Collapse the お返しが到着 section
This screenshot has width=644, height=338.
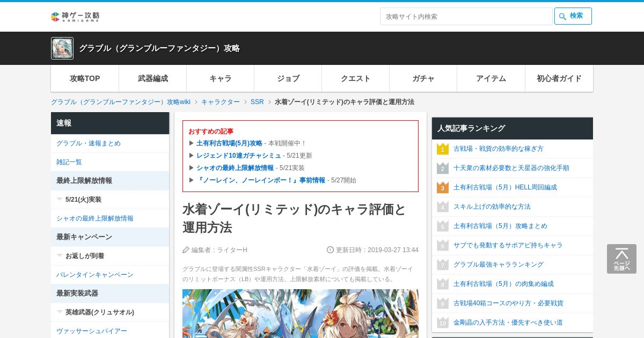click(x=110, y=256)
